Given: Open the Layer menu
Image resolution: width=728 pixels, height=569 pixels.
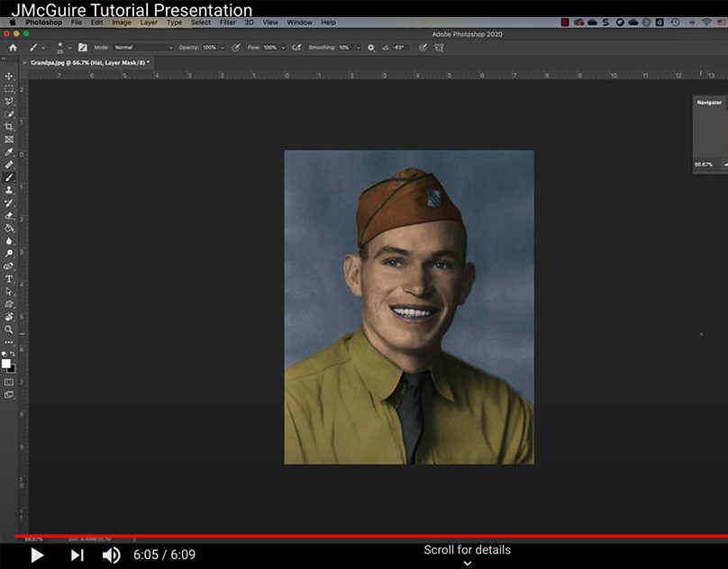Looking at the screenshot, I should (149, 23).
